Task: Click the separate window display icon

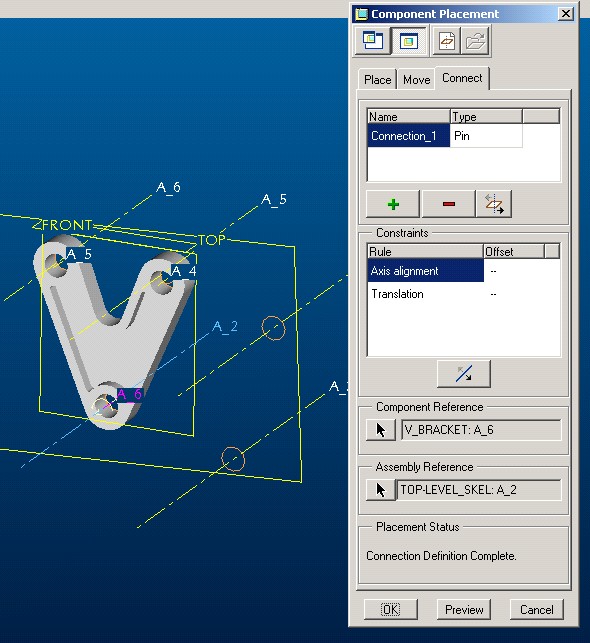Action: 372,41
